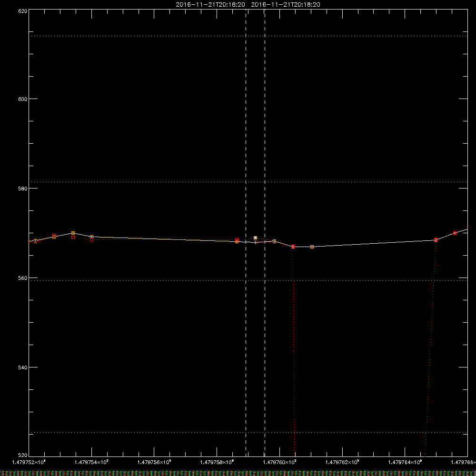Click the right 2016-11-21T20:18:20 title timestamp
This screenshot has height=476, width=476.
(286, 5)
